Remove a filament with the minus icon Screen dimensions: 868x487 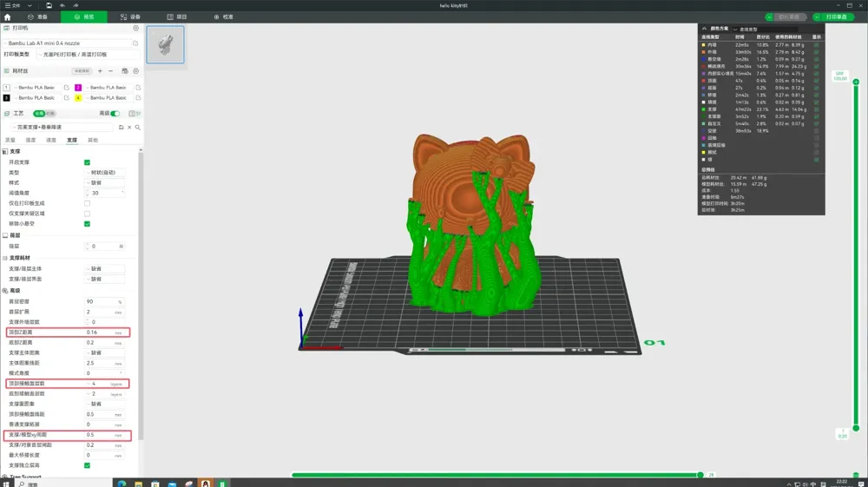[111, 71]
